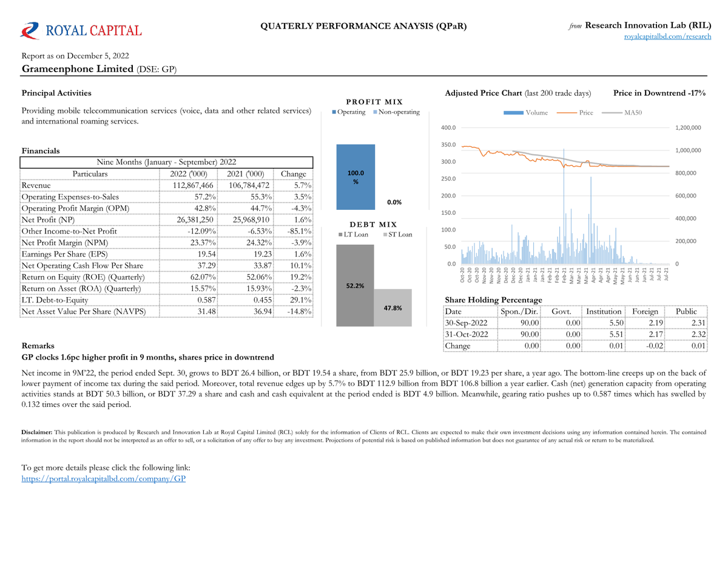Click the Operating legend color swatch
Screen dimensions: 728x562
333,112
